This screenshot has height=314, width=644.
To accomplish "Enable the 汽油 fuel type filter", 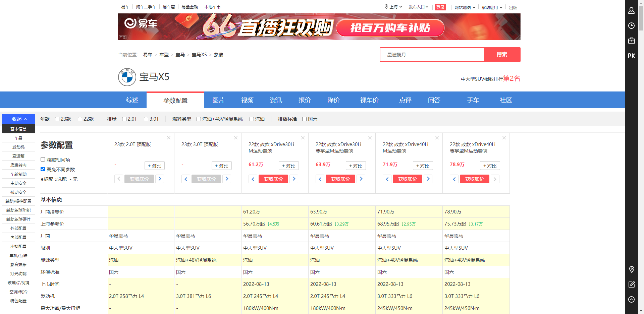I will click(x=252, y=119).
